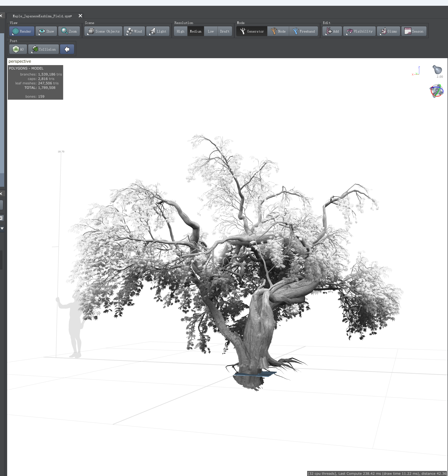Click the Light button
The height and width of the screenshot is (476, 448).
158,31
